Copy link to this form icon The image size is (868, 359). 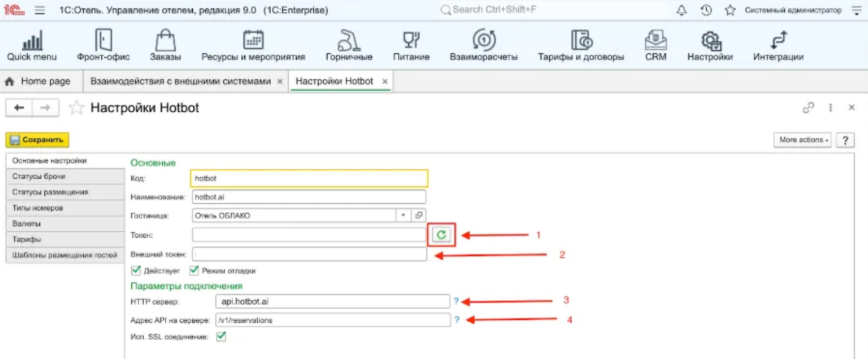[x=808, y=108]
